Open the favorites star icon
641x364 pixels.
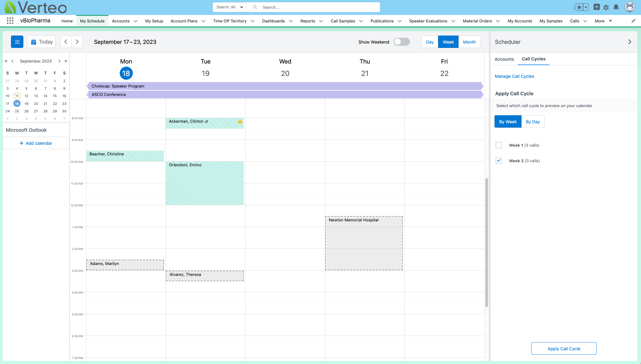pyautogui.click(x=579, y=7)
